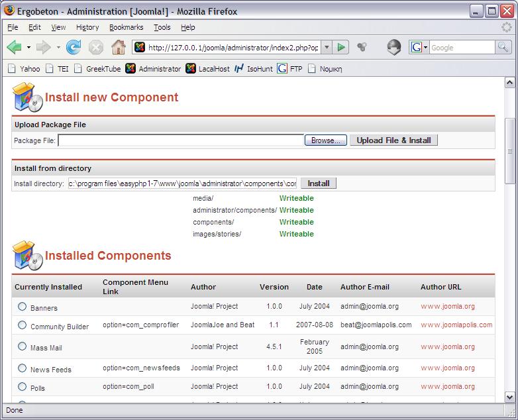Click the Install new Component box icon

[28, 97]
